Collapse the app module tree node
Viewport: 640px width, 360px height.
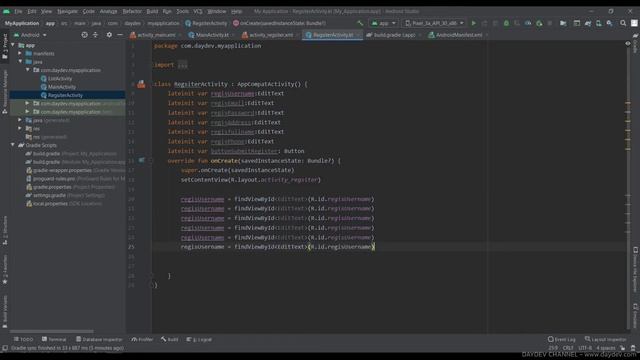[13, 45]
